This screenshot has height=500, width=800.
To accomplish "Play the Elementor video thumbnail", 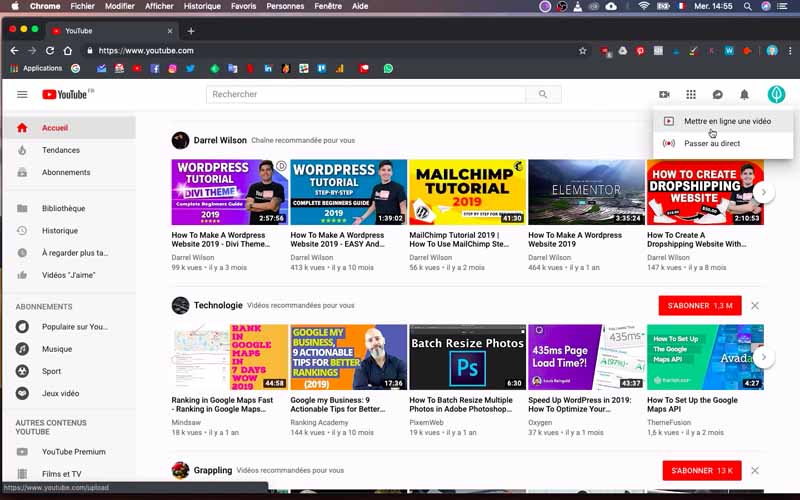I will point(586,192).
